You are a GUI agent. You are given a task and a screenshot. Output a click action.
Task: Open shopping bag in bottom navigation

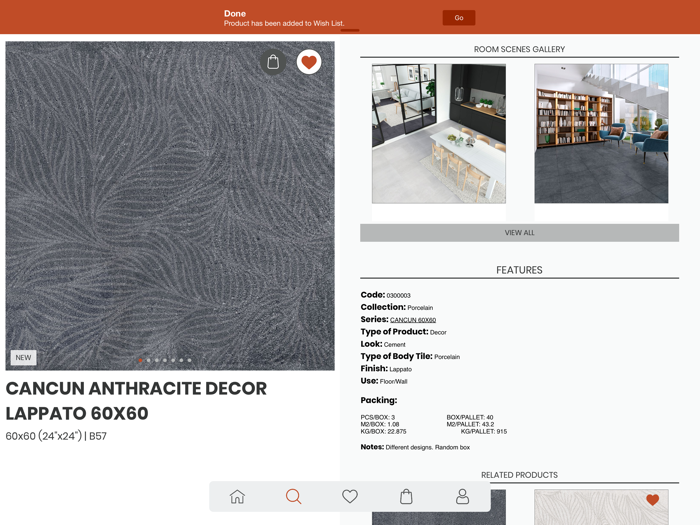click(x=406, y=496)
